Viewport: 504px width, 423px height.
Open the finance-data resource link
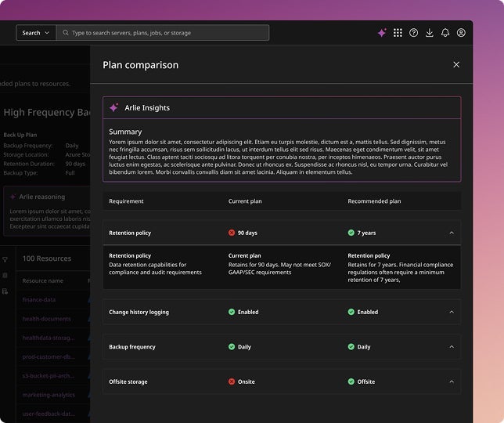coord(39,300)
